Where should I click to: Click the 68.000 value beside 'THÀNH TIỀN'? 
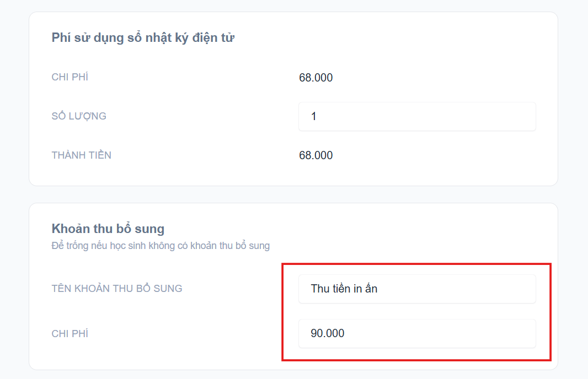316,155
